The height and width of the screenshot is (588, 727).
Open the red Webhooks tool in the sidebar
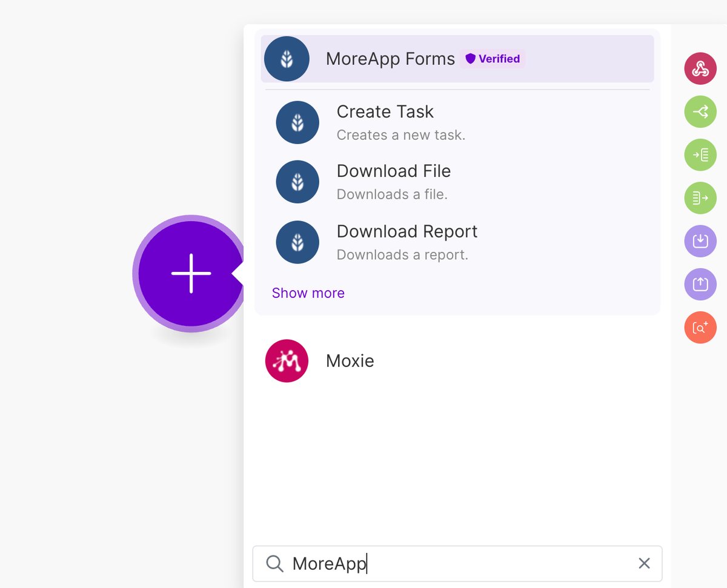(700, 68)
